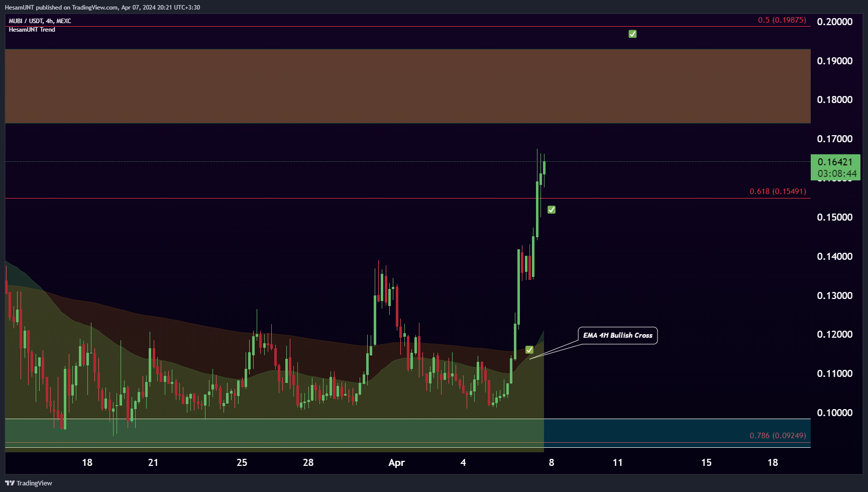Click the HesamUNT published on TradingView.com header
Image resolution: width=868 pixels, height=492 pixels.
point(102,8)
